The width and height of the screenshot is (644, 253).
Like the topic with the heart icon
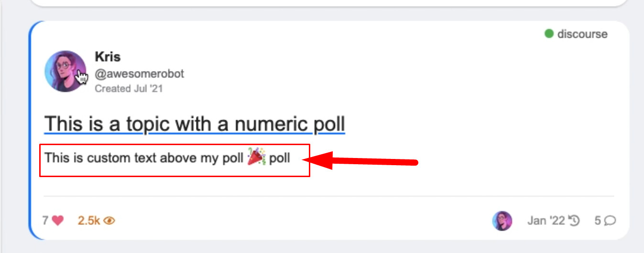(x=58, y=221)
